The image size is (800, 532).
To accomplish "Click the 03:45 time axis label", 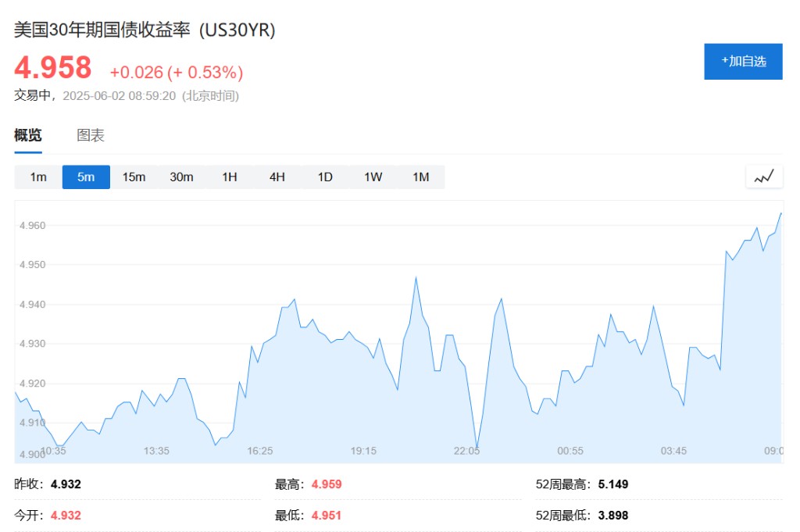I will (x=673, y=451).
